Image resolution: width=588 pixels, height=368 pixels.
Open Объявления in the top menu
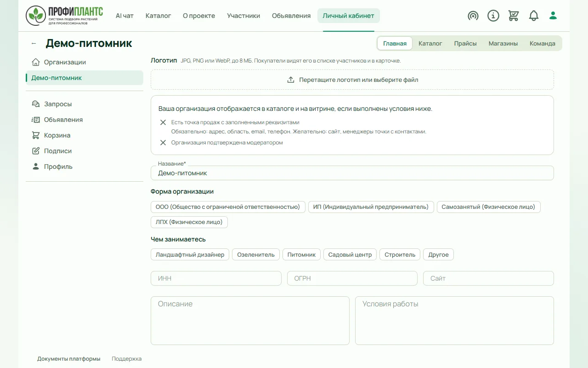coord(291,16)
